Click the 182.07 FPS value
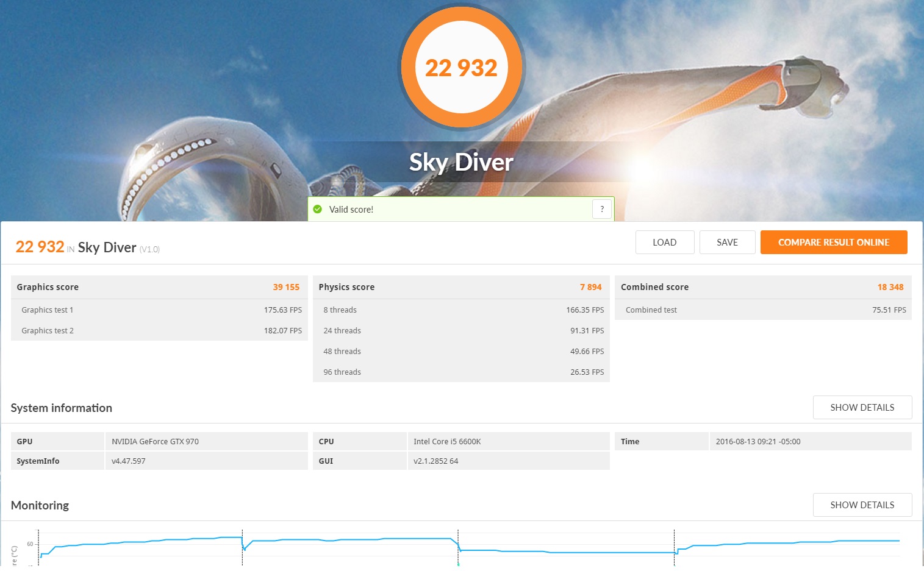Viewport: 924px width, 571px height. pos(283,330)
